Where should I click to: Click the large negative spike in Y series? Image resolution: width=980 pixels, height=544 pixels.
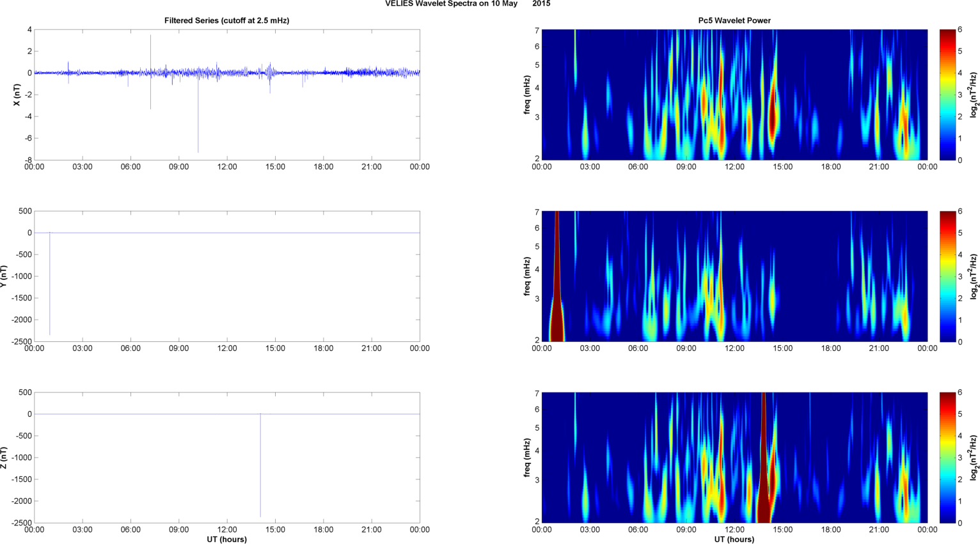click(x=50, y=284)
